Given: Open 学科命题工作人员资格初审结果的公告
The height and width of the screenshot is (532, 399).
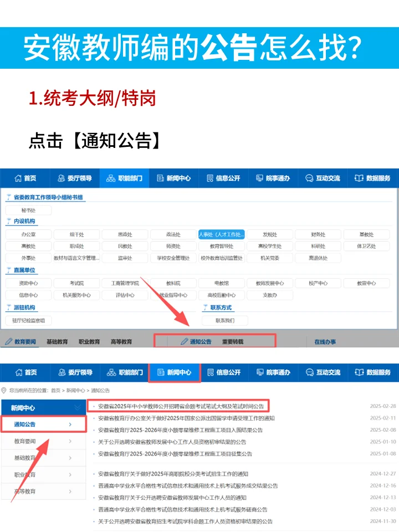Looking at the screenshot, I should click(185, 521).
